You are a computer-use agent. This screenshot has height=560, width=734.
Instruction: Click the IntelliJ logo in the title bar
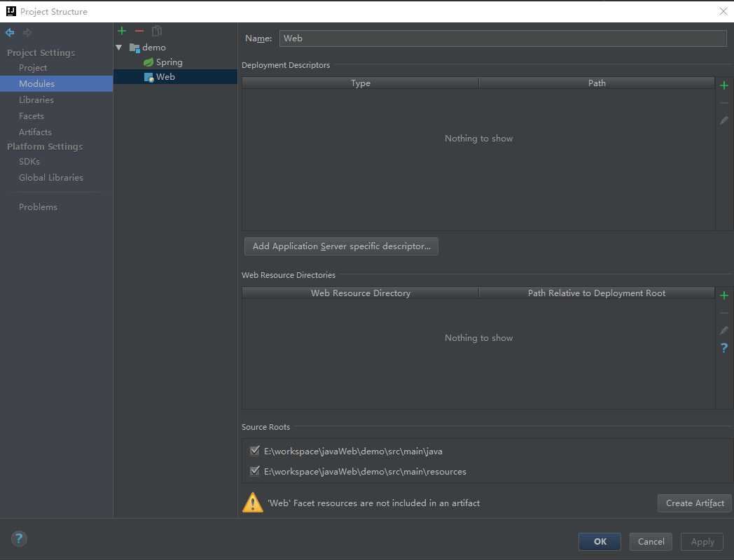click(x=11, y=11)
